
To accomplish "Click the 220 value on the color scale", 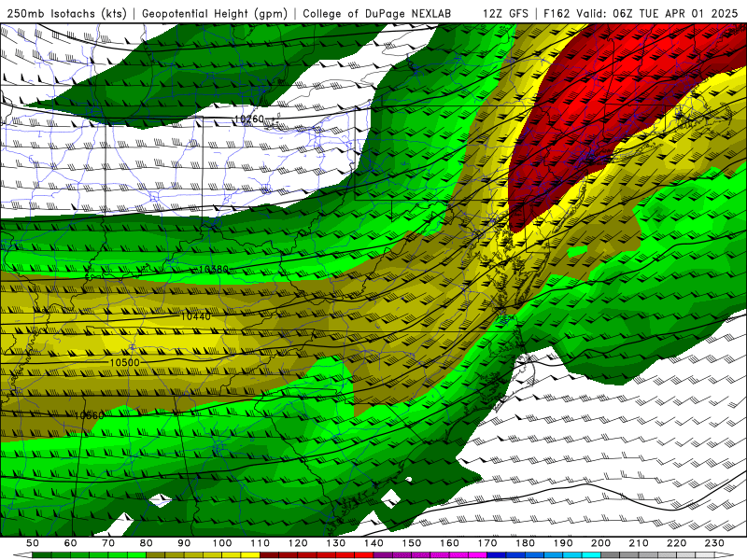I will click(x=677, y=543).
